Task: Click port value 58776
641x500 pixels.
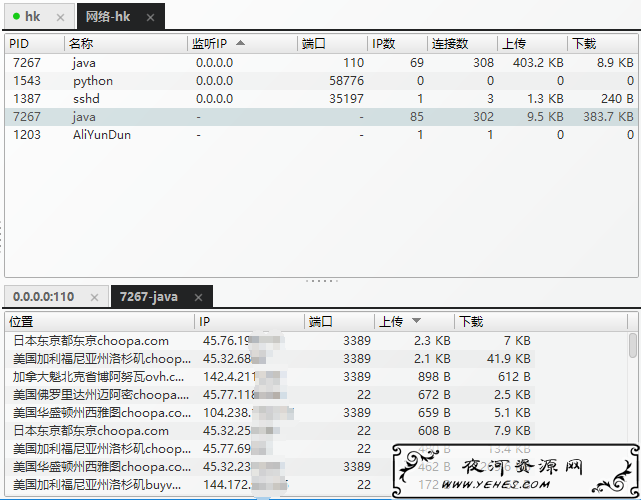Action: 346,81
